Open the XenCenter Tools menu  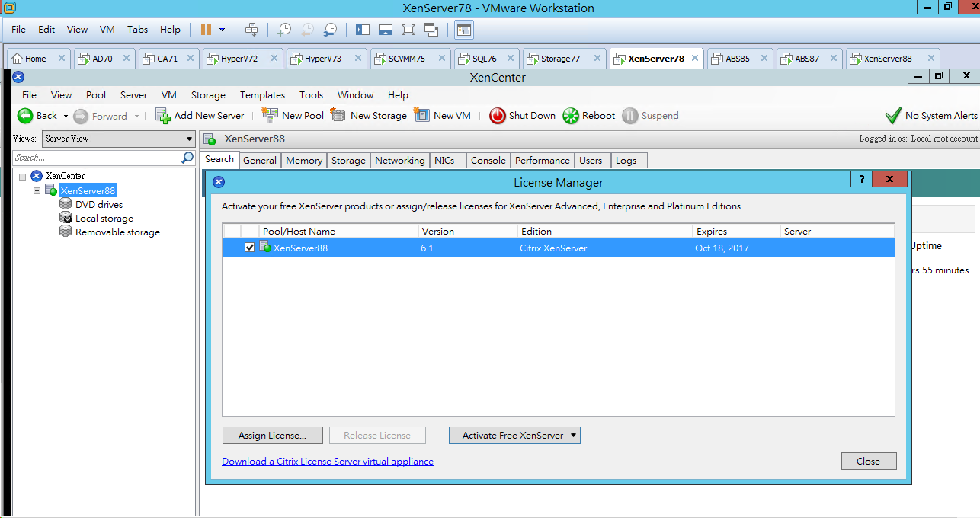(311, 95)
